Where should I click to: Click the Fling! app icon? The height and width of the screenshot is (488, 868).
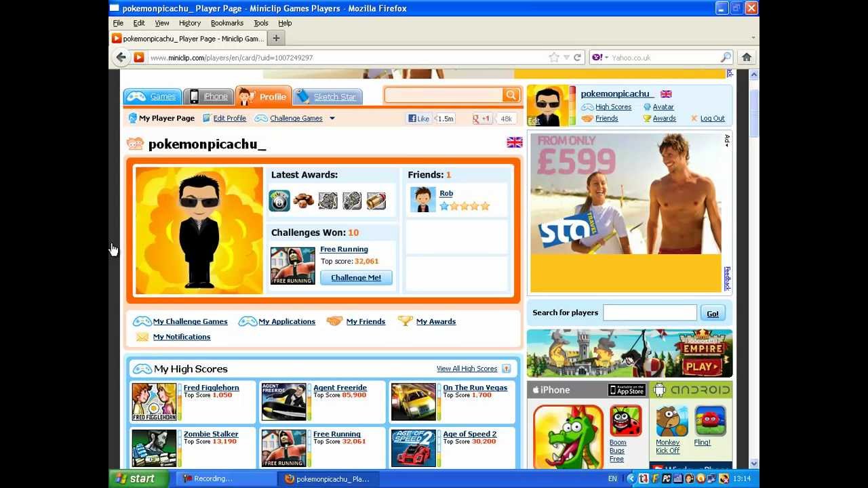click(710, 421)
